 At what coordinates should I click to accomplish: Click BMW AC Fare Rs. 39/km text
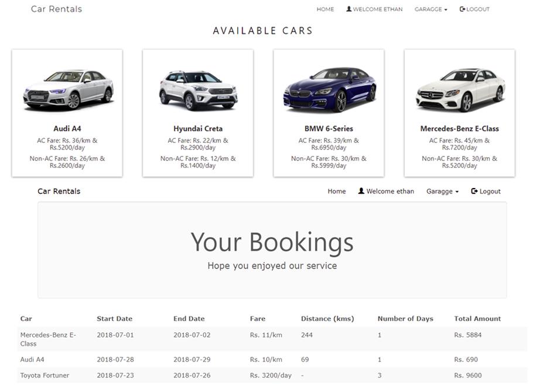pyautogui.click(x=329, y=144)
